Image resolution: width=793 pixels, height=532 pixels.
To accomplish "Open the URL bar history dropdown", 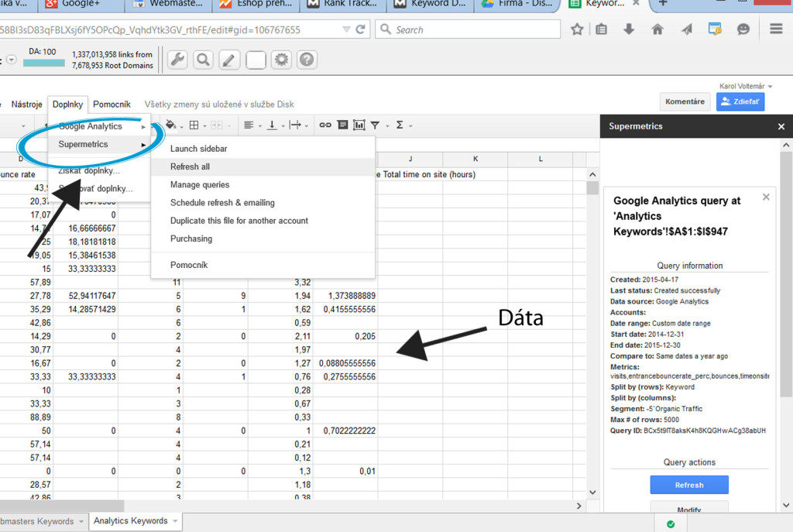I will (346, 29).
